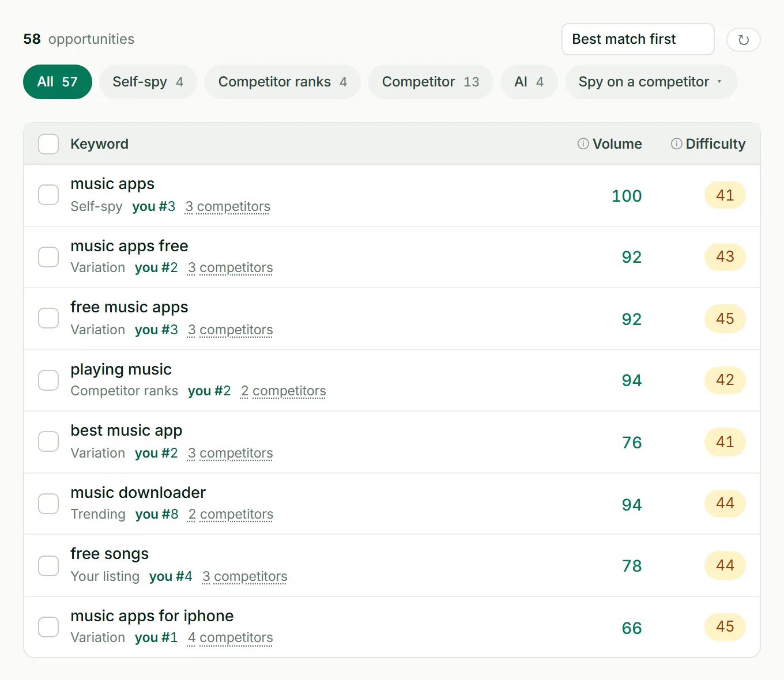
Task: Click the Difficulty column info icon
Action: (x=677, y=144)
